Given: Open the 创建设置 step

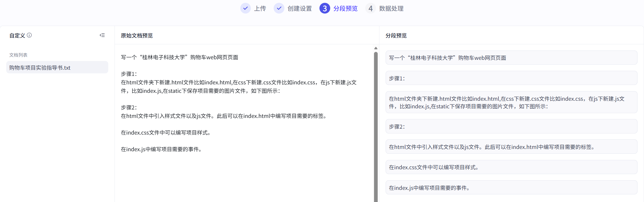Looking at the screenshot, I should coord(299,8).
